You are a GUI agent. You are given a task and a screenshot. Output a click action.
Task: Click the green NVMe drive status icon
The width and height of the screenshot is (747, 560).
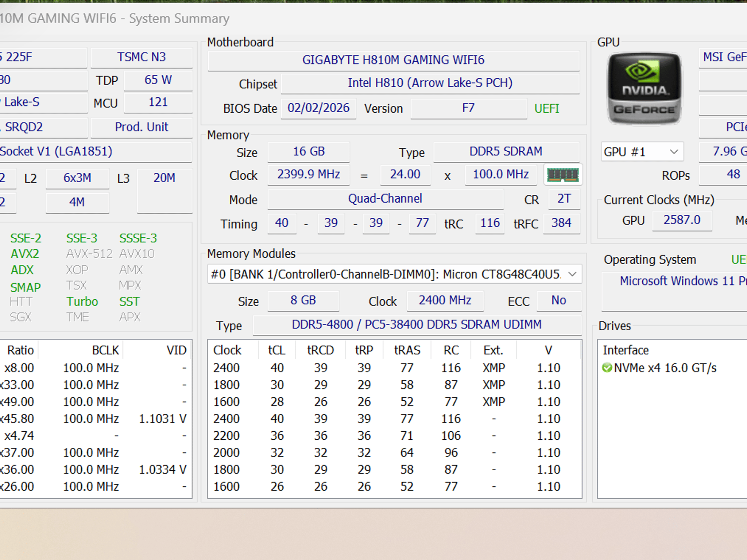[x=607, y=368]
